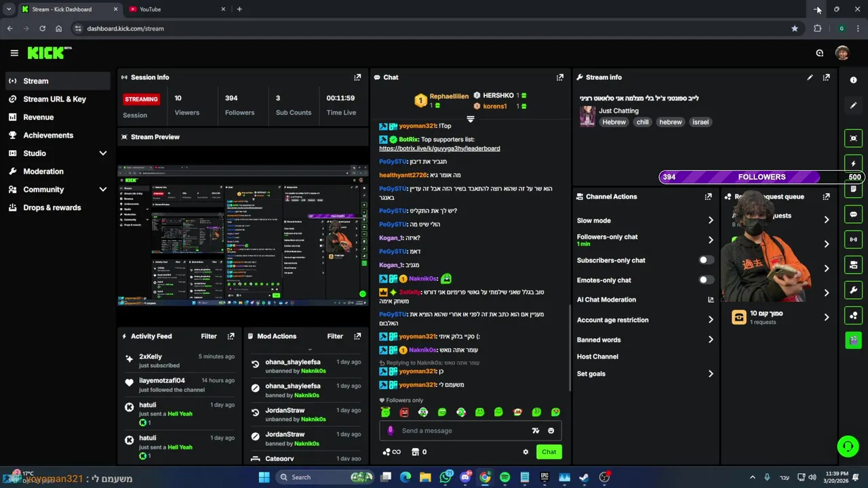The height and width of the screenshot is (488, 868).
Task: Click the info icon in right toolbar
Action: pos(853,80)
